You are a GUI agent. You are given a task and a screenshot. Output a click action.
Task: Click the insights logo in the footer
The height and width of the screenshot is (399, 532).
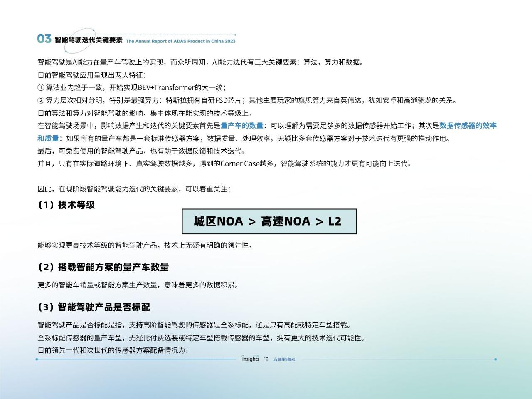click(x=251, y=359)
